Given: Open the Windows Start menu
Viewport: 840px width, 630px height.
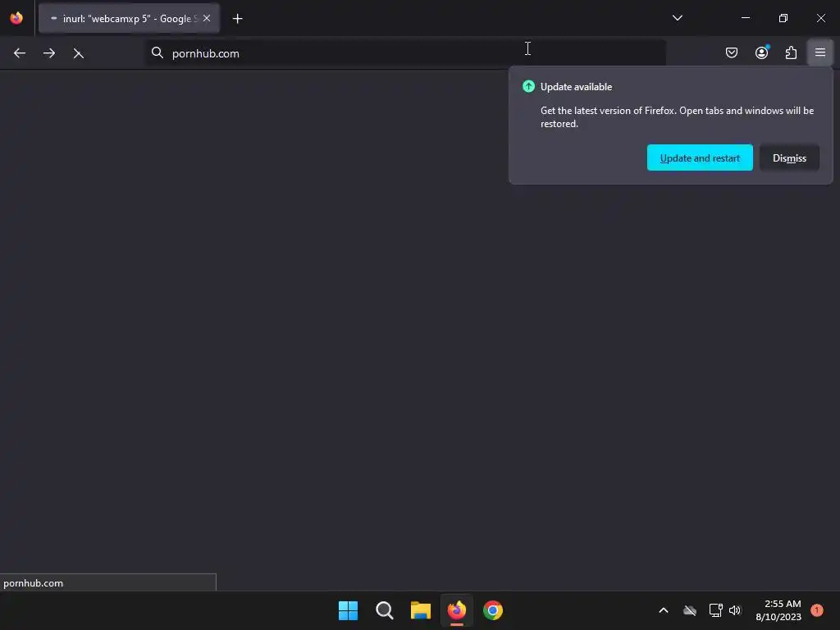Looking at the screenshot, I should click(x=348, y=610).
